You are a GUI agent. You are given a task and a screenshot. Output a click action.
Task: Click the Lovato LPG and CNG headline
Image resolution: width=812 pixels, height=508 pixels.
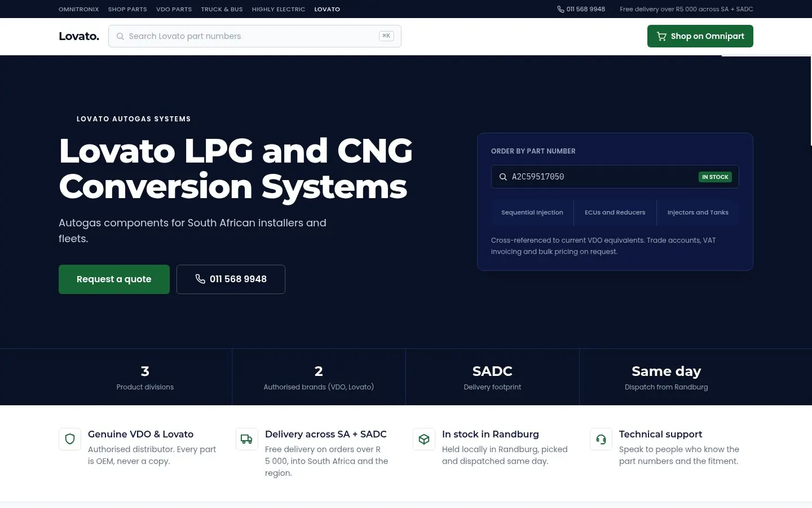point(236,168)
